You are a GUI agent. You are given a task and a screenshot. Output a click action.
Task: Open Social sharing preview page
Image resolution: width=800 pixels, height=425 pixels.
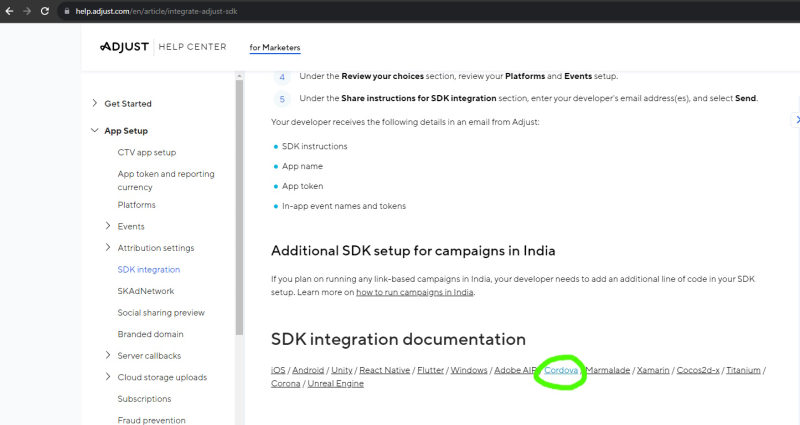point(161,312)
